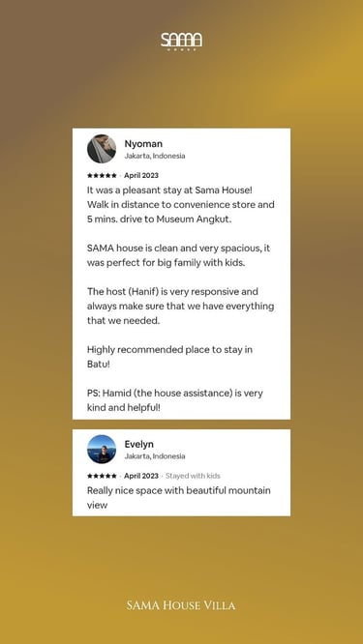Click the Highly recommended place paragraph

click(169, 357)
